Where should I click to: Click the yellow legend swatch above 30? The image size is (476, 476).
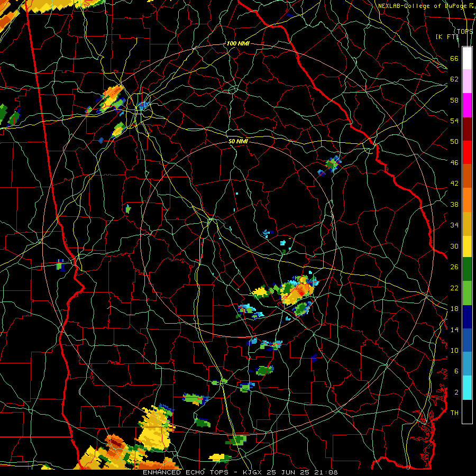pos(467,246)
